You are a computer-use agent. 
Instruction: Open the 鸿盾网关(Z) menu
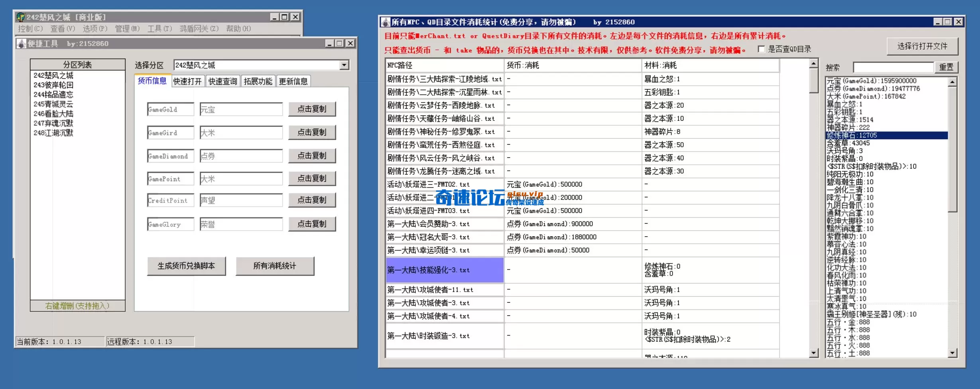(x=199, y=29)
